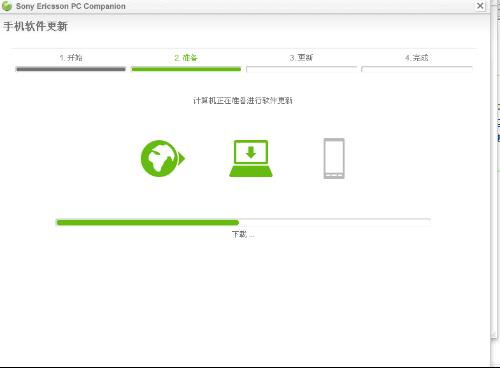This screenshot has width=500, height=368.
Task: Select step 2. 准备 label
Action: click(186, 58)
